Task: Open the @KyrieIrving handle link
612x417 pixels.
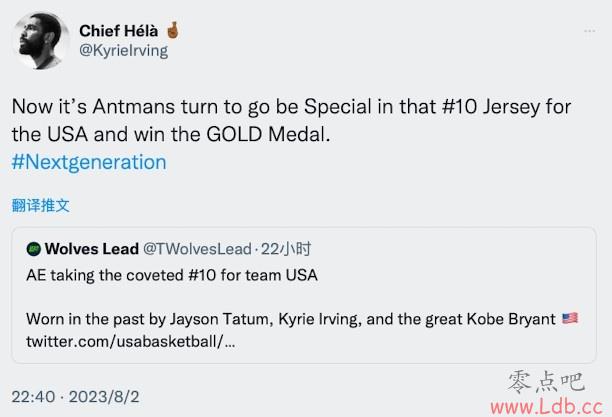Action: [x=123, y=51]
